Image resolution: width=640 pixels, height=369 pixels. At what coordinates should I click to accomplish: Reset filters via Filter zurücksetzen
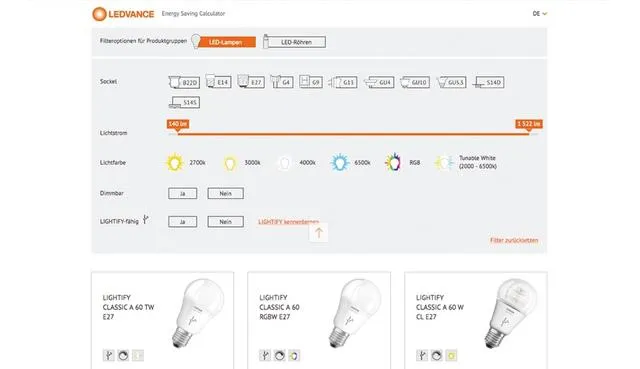pyautogui.click(x=514, y=240)
